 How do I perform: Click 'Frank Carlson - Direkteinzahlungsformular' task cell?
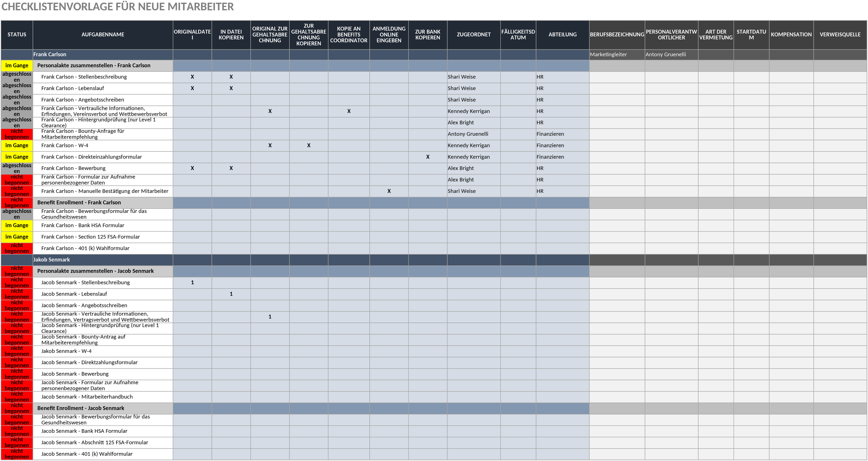103,157
